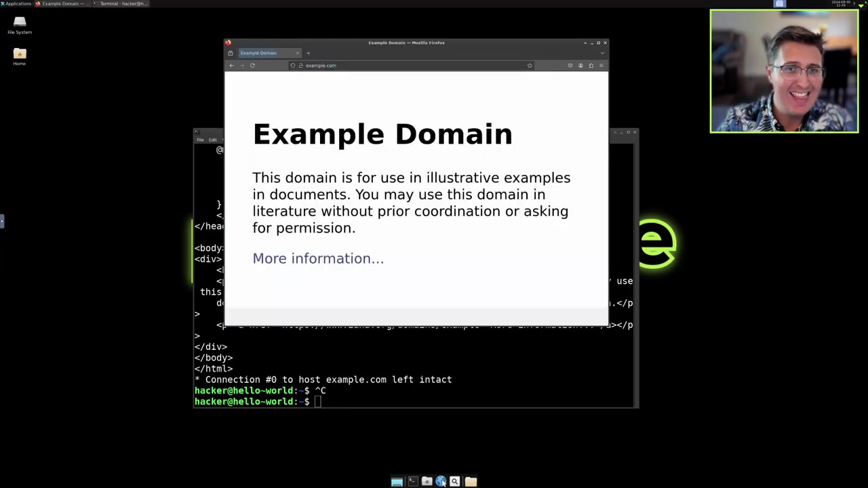Open the Applications menu in top panel
This screenshot has height=488, width=868.
tap(16, 3)
